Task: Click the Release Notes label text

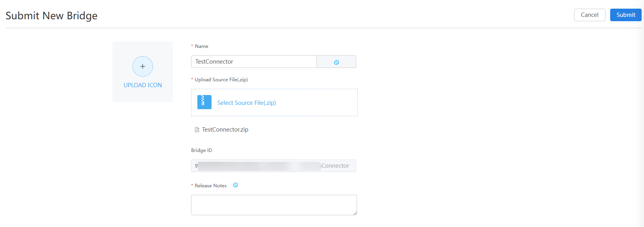Action: tap(211, 186)
